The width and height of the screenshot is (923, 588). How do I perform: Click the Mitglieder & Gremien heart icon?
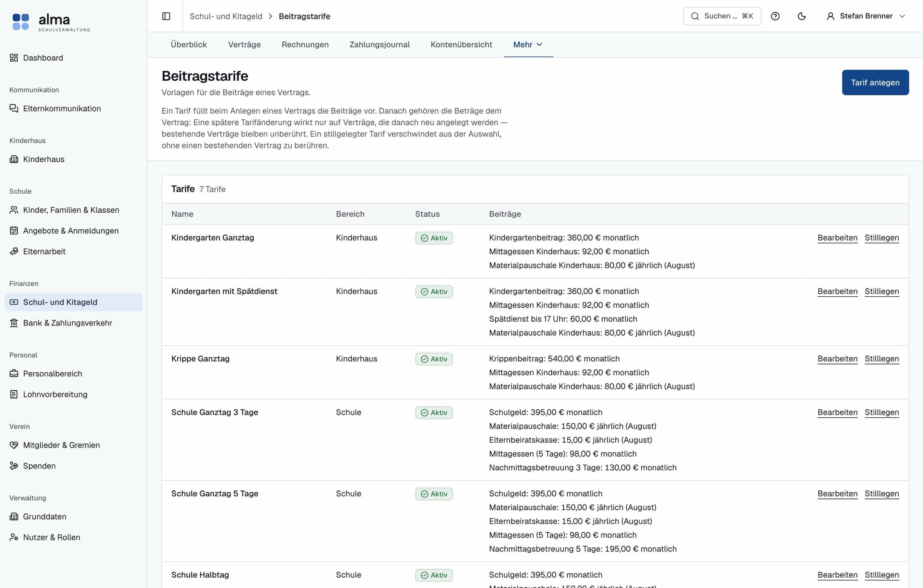pyautogui.click(x=14, y=445)
